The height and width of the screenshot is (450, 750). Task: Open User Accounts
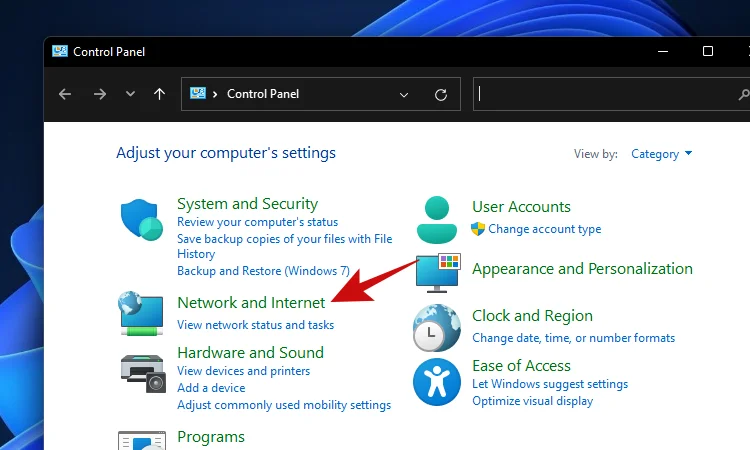(521, 207)
